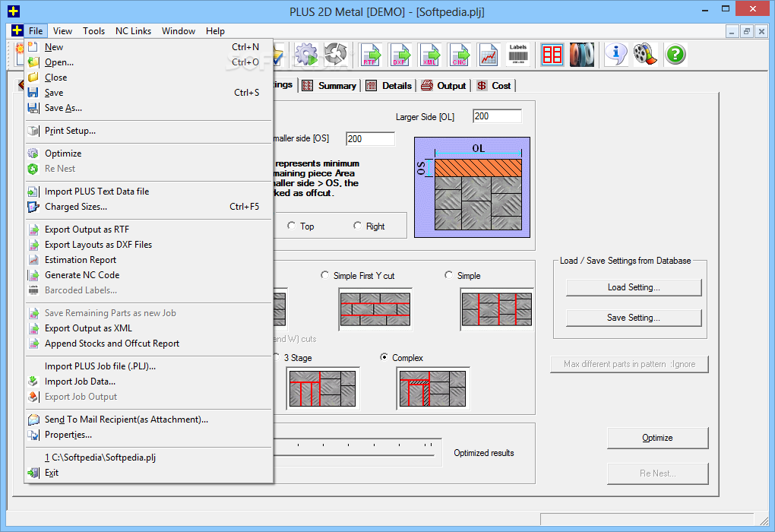Click the CNC code toolbar icon
Viewport: 775px width, 532px height.
459,55
